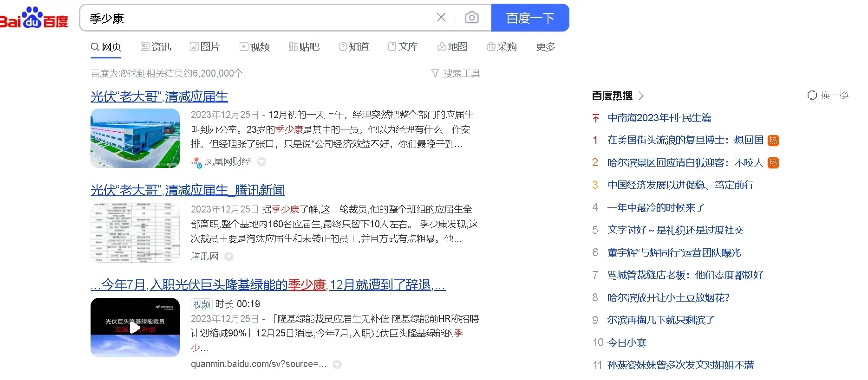Click the 凤凰网财经 source logo icon
Screen dimensions: 868x380
click(x=196, y=162)
